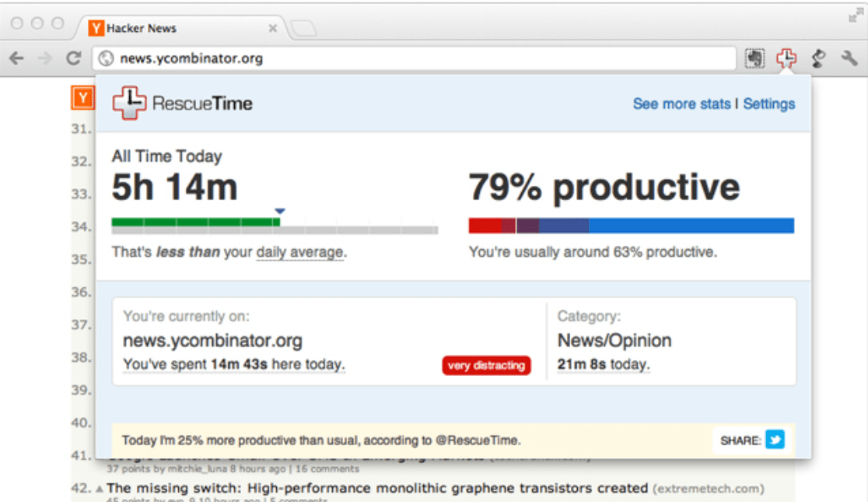Upvote the graphene transistors story arrow
This screenshot has width=868, height=502.
pyautogui.click(x=99, y=489)
